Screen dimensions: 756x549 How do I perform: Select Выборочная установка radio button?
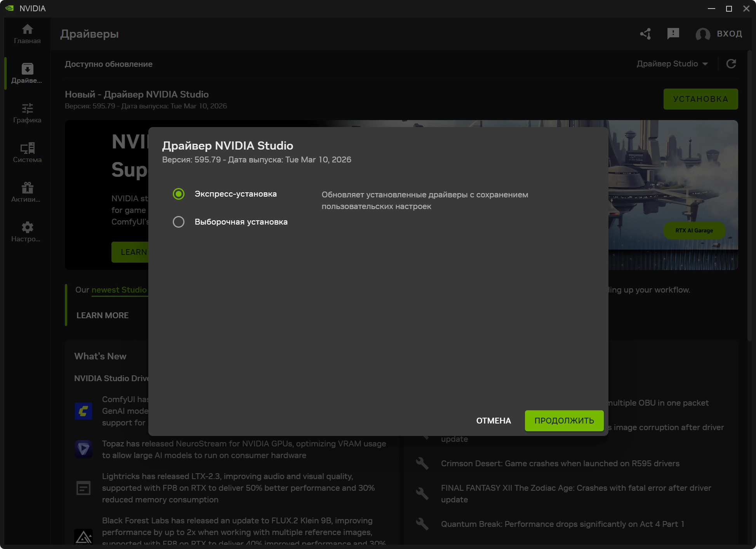click(179, 222)
